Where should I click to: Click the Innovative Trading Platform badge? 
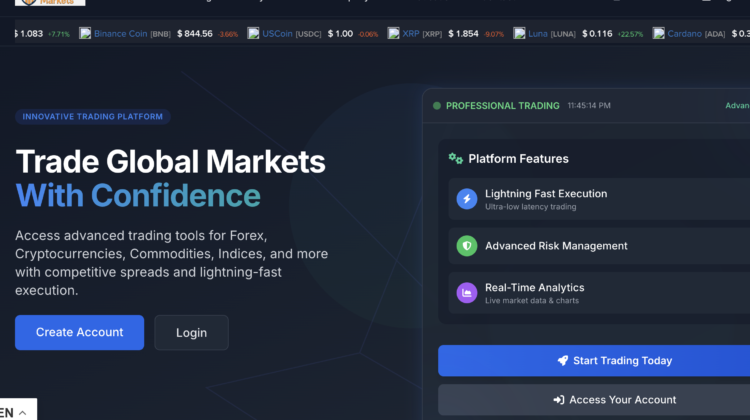93,117
